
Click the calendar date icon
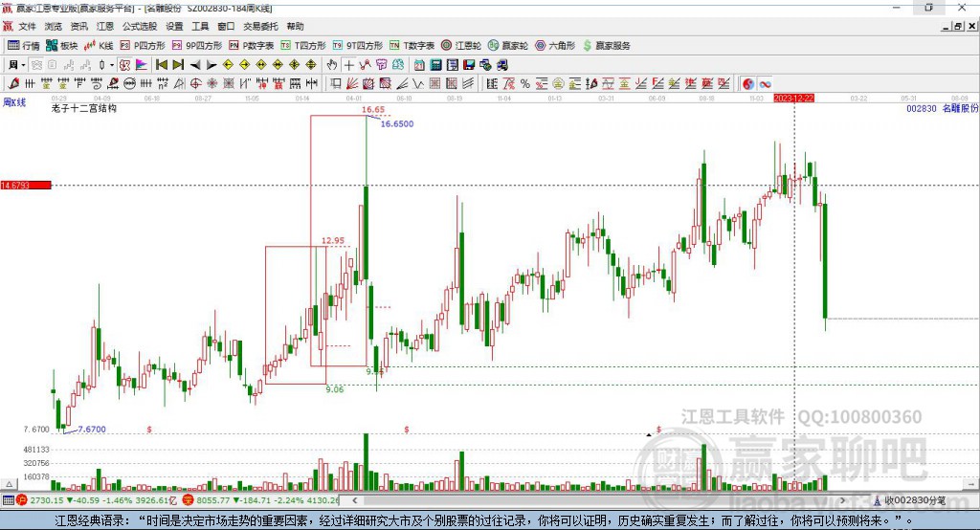pos(419,65)
